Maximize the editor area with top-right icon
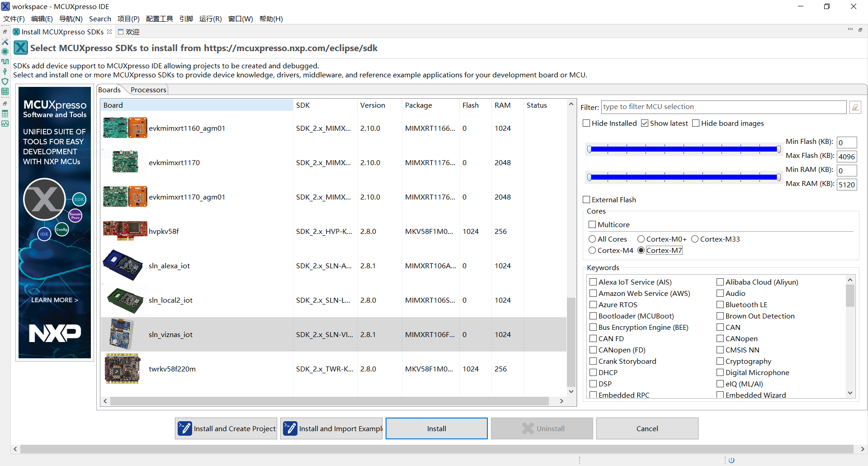 click(860, 30)
